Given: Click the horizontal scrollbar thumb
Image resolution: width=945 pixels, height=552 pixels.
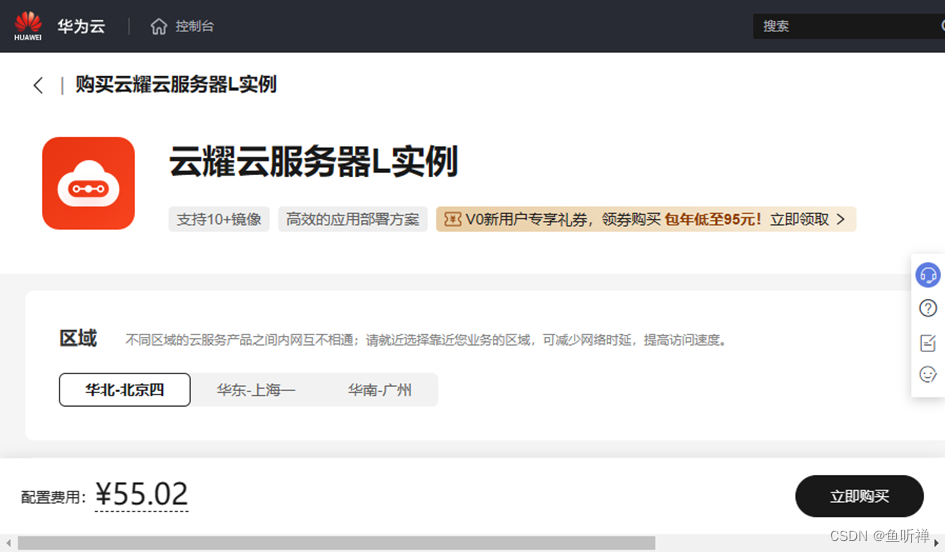Looking at the screenshot, I should 336,543.
